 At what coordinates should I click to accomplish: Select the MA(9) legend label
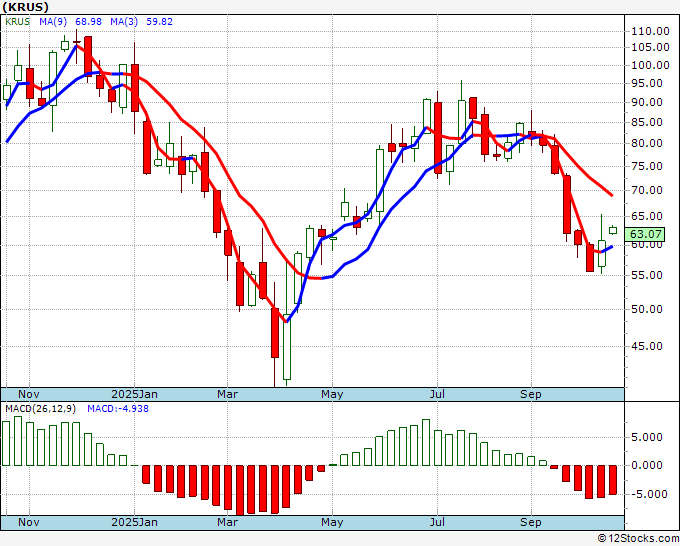coord(53,22)
